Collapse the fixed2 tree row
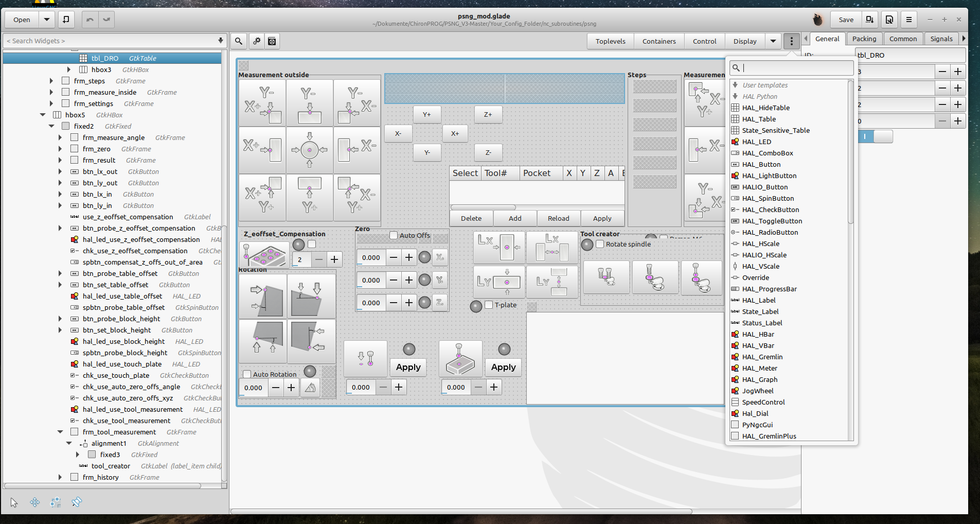 [51, 126]
